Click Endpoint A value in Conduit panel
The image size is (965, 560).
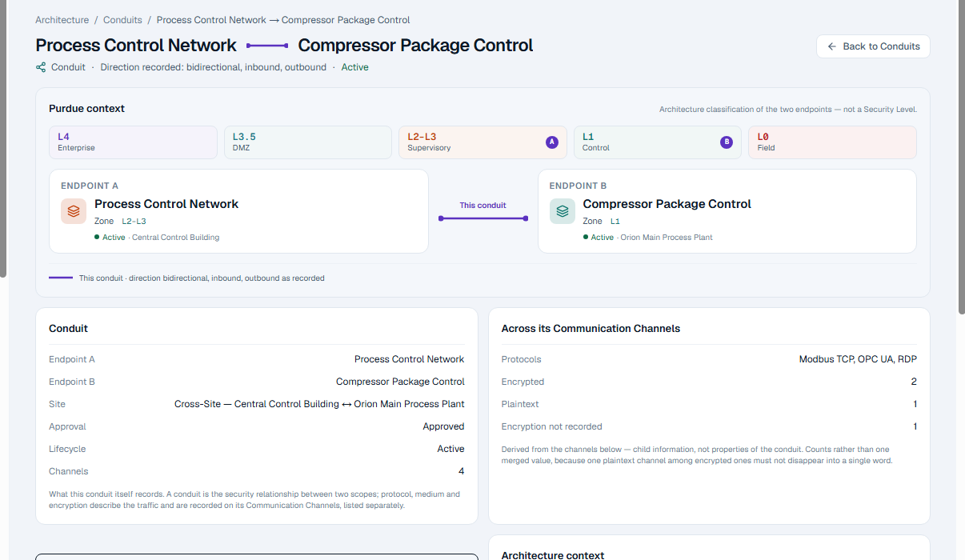click(409, 359)
